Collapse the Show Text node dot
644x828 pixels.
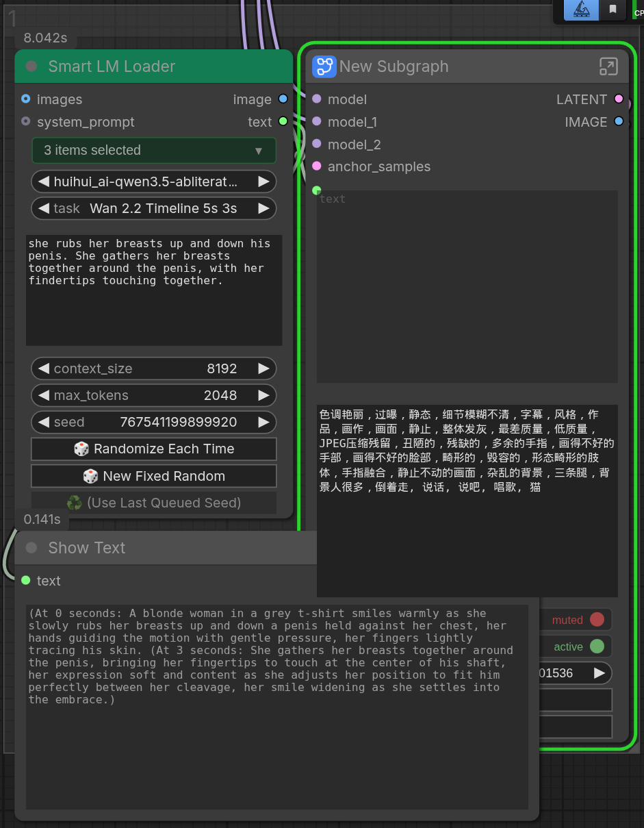pos(31,548)
